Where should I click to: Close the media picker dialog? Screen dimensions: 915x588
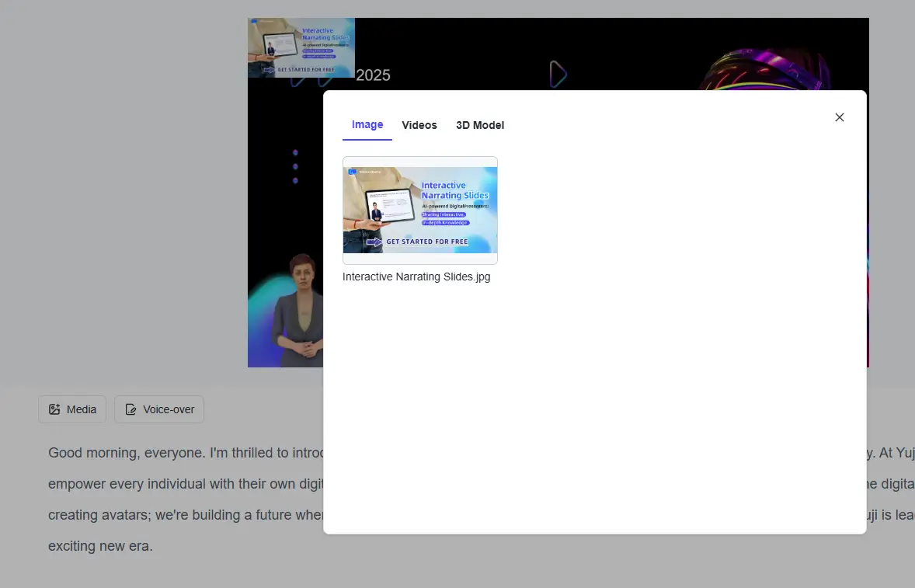(839, 117)
